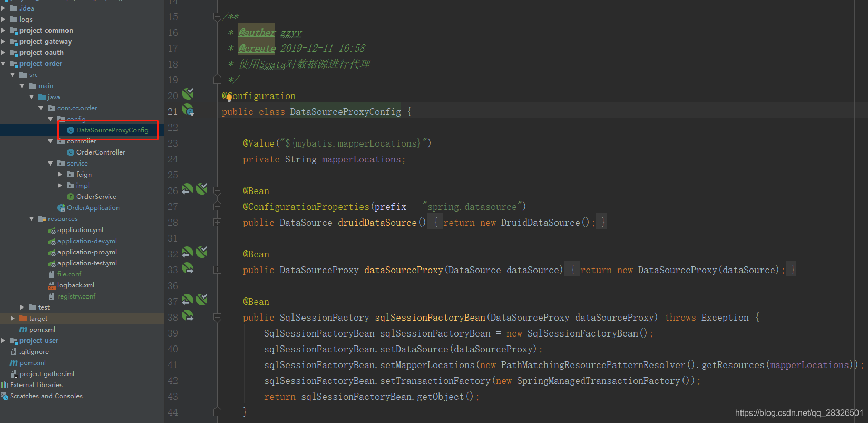The image size is (868, 423).
Task: Expand the impl package folder
Action: pyautogui.click(x=60, y=186)
